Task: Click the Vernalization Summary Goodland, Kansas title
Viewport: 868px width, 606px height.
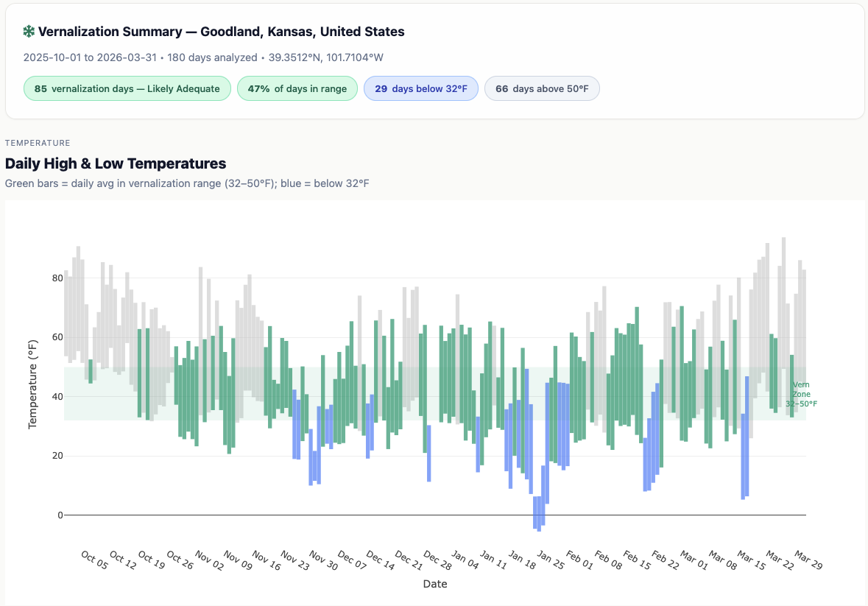Action: (x=221, y=32)
